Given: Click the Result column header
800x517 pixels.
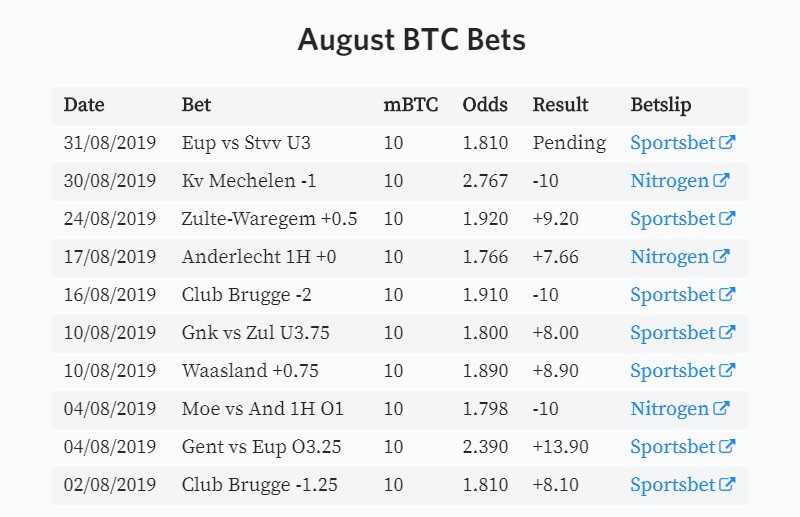Looking at the screenshot, I should click(560, 105).
